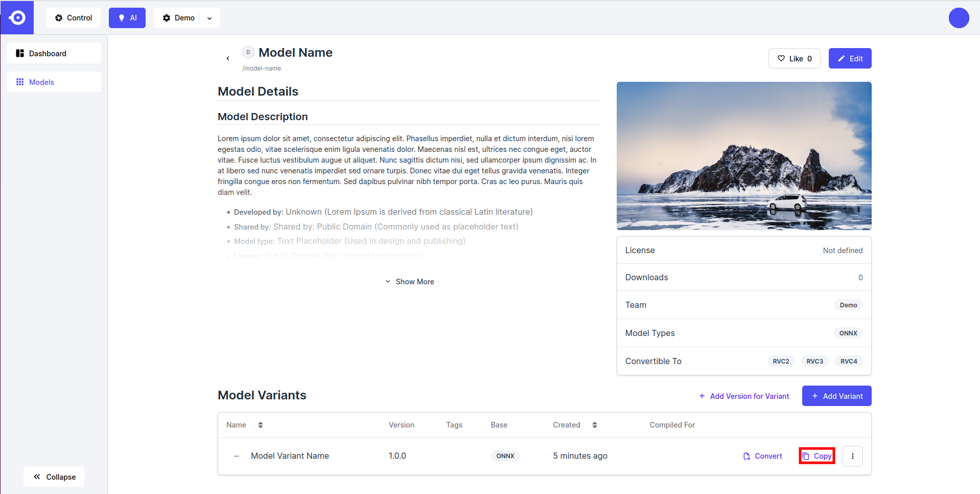Click the user avatar circle

pyautogui.click(x=959, y=18)
